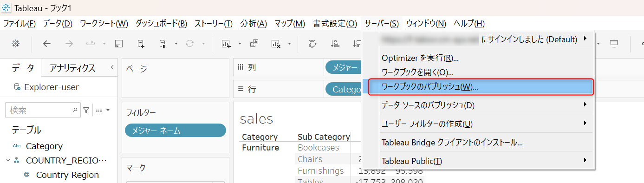Click the Undo back arrow in toolbar
Image resolution: width=644 pixels, height=183 pixels.
46,44
